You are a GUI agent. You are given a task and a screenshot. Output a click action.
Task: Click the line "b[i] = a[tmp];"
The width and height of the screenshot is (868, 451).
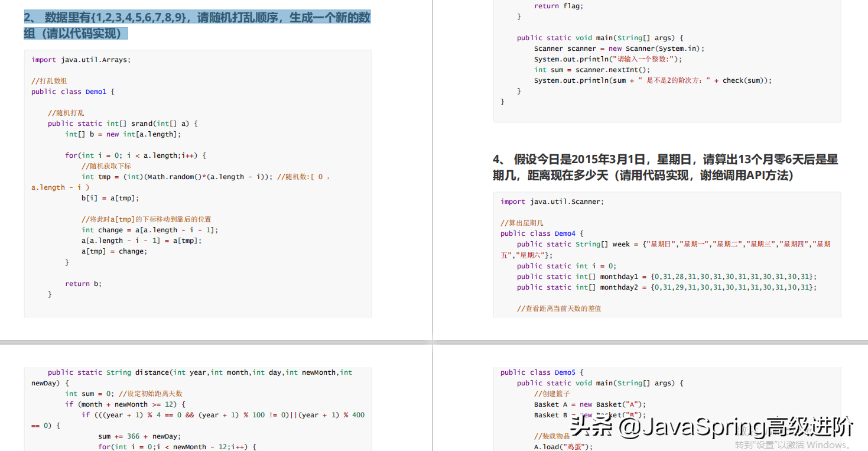click(x=110, y=198)
